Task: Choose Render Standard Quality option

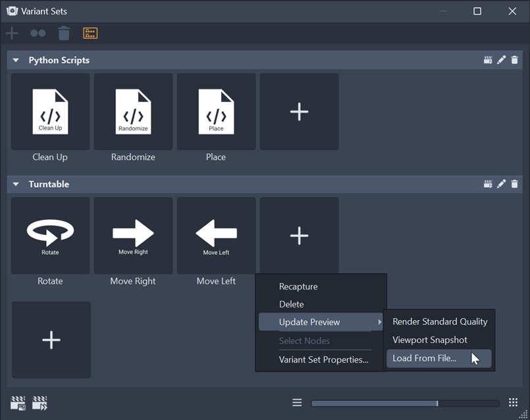Action: [x=440, y=321]
